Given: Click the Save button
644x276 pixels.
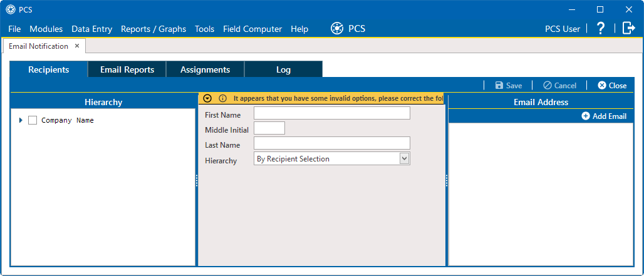Looking at the screenshot, I should coord(509,85).
